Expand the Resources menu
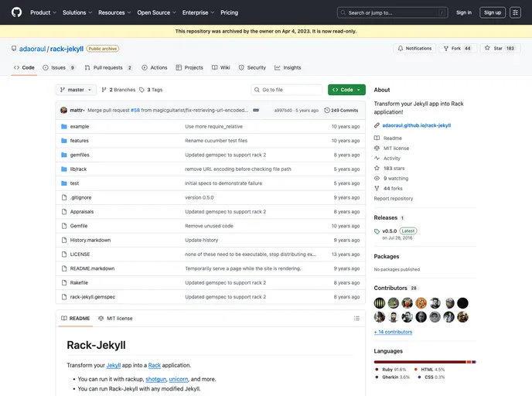The width and height of the screenshot is (532, 396). coord(114,12)
